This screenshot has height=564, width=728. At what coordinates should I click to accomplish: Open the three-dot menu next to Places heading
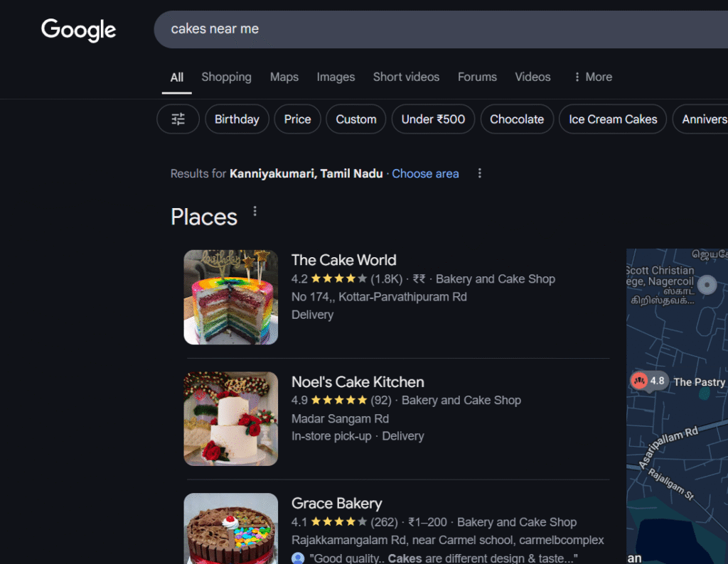(255, 211)
